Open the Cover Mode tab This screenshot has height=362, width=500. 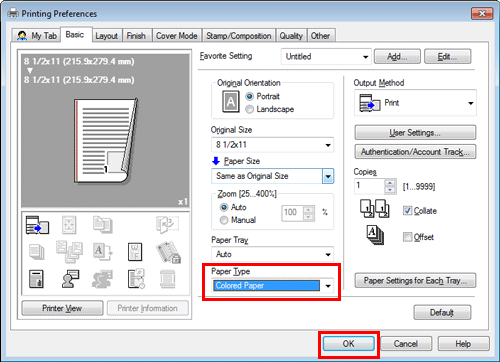[177, 36]
